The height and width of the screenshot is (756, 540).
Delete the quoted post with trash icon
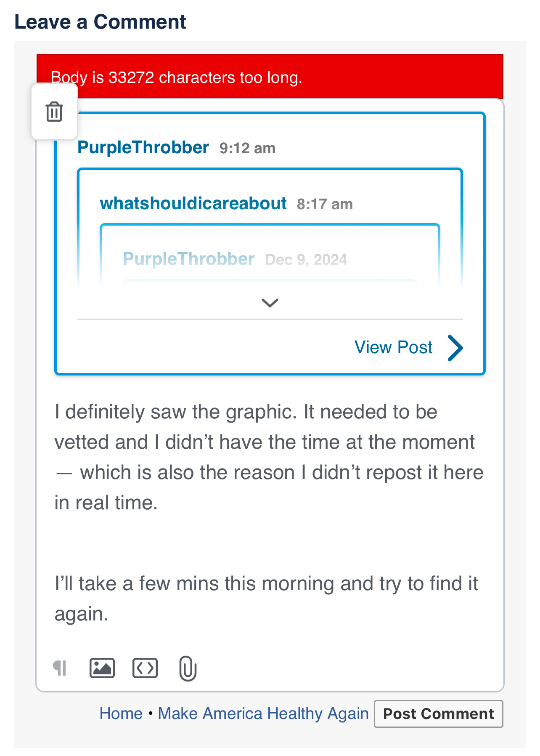pos(54,112)
